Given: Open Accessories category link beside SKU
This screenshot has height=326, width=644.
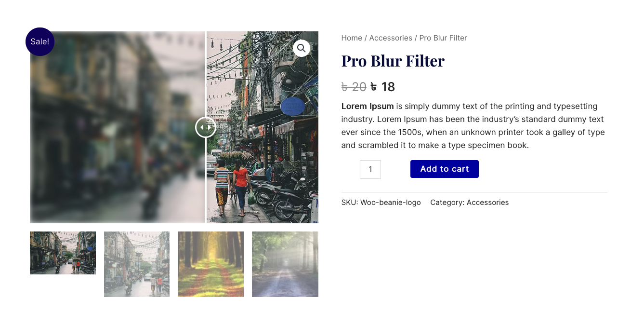Looking at the screenshot, I should pyautogui.click(x=487, y=203).
